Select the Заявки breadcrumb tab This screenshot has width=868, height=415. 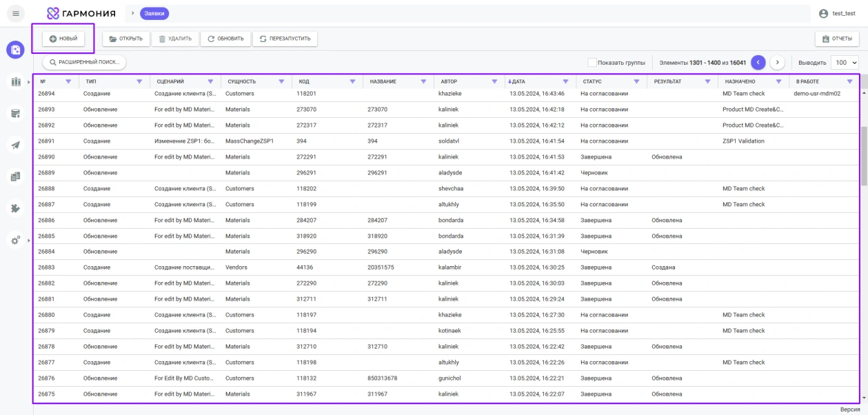[154, 13]
